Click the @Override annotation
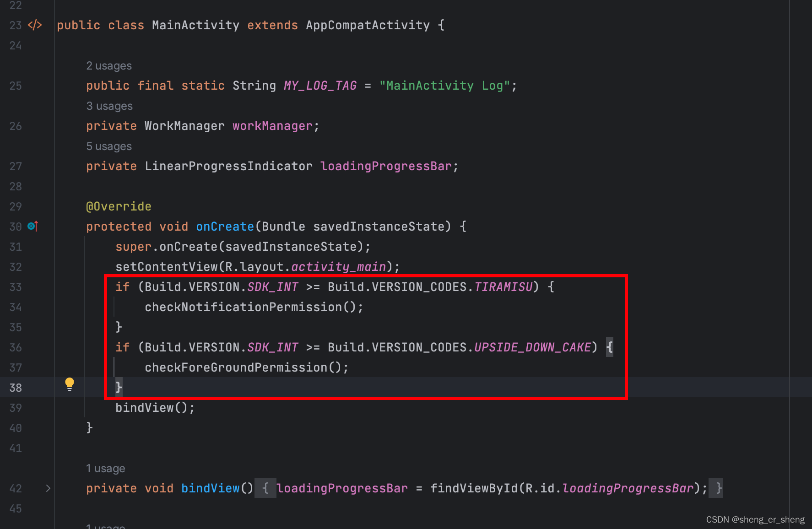This screenshot has height=529, width=812. click(119, 206)
